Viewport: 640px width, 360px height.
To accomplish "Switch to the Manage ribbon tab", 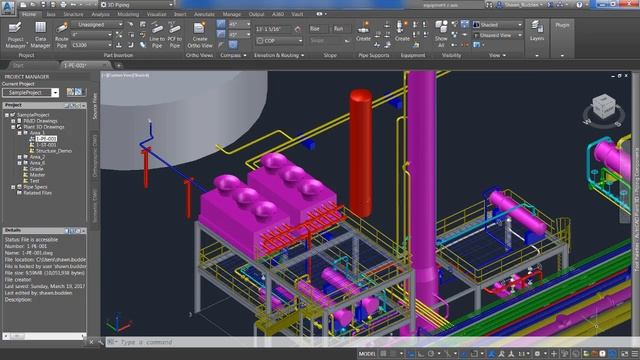I will tap(232, 14).
